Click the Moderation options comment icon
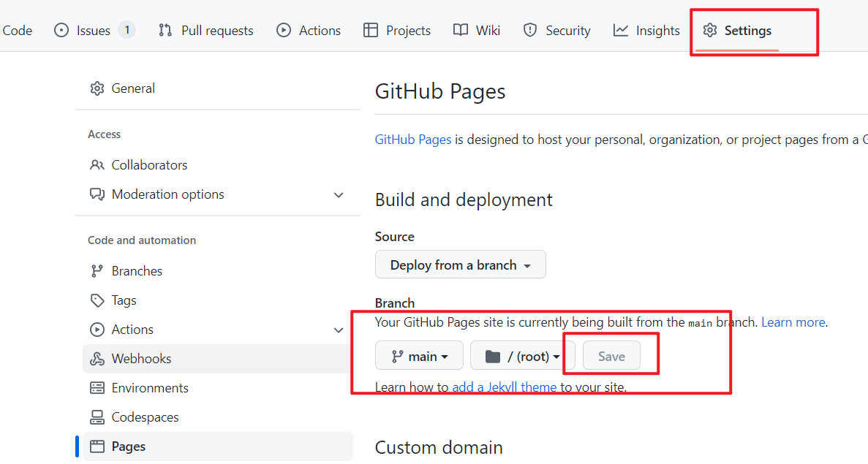This screenshot has width=868, height=464. [97, 194]
